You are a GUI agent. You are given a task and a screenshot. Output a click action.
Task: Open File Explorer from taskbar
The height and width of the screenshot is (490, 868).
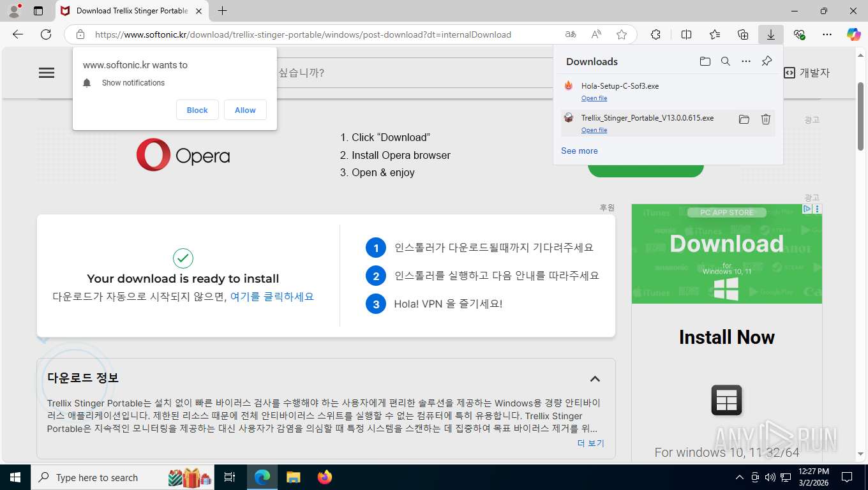293,477
